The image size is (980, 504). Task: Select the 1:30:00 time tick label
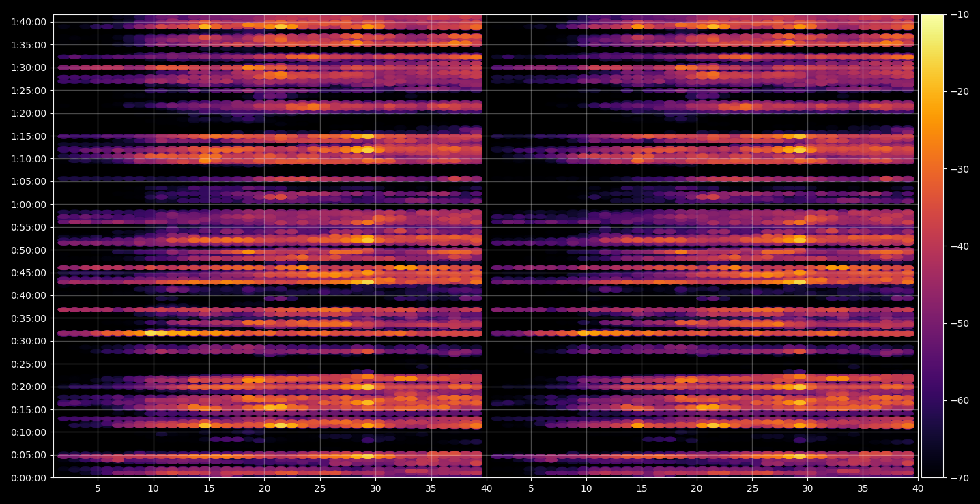(29, 68)
